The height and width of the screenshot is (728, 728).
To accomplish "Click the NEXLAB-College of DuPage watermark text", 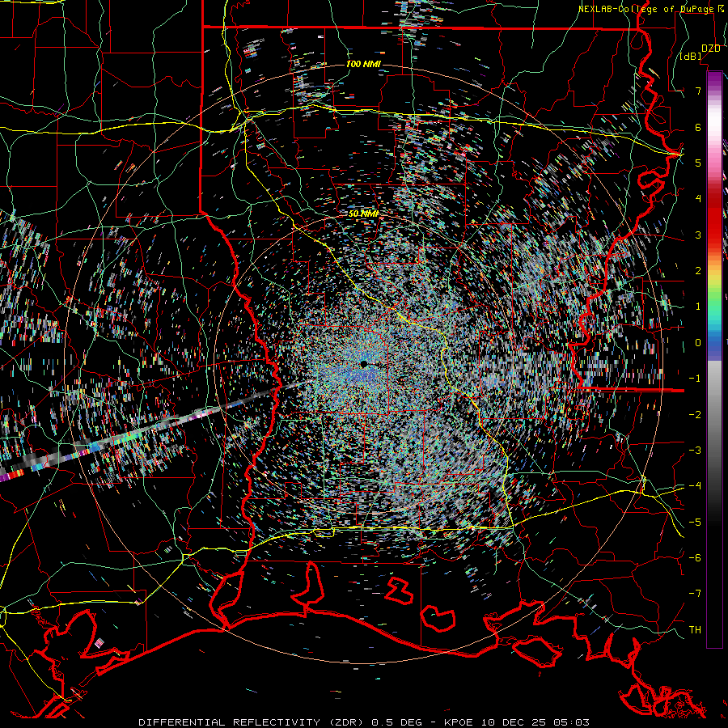I will 645,9.
